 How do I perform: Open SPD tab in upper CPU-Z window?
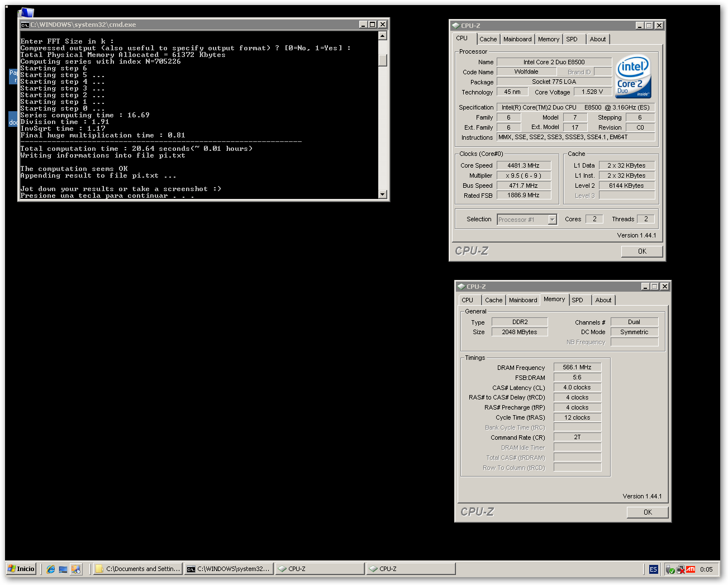tap(572, 39)
